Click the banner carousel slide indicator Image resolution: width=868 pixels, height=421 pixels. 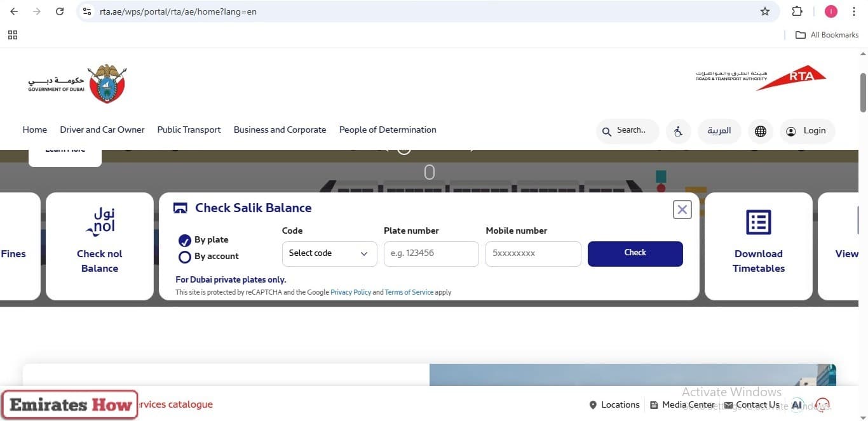430,172
